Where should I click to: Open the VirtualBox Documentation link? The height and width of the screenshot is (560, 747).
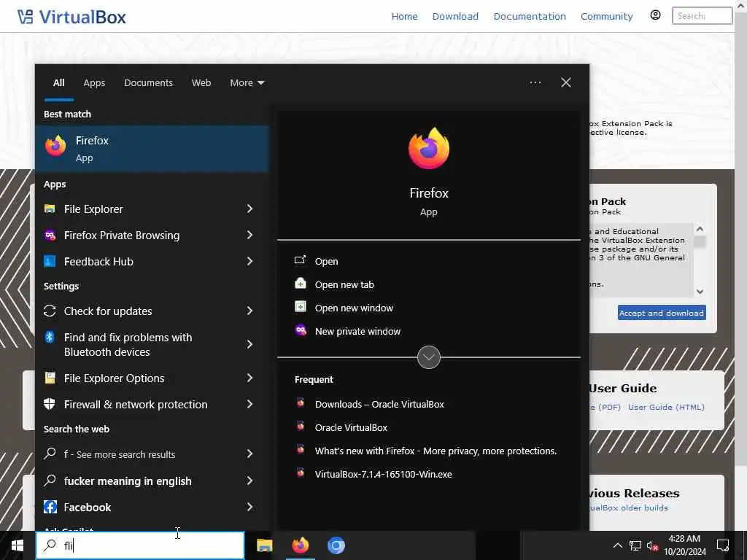click(530, 16)
